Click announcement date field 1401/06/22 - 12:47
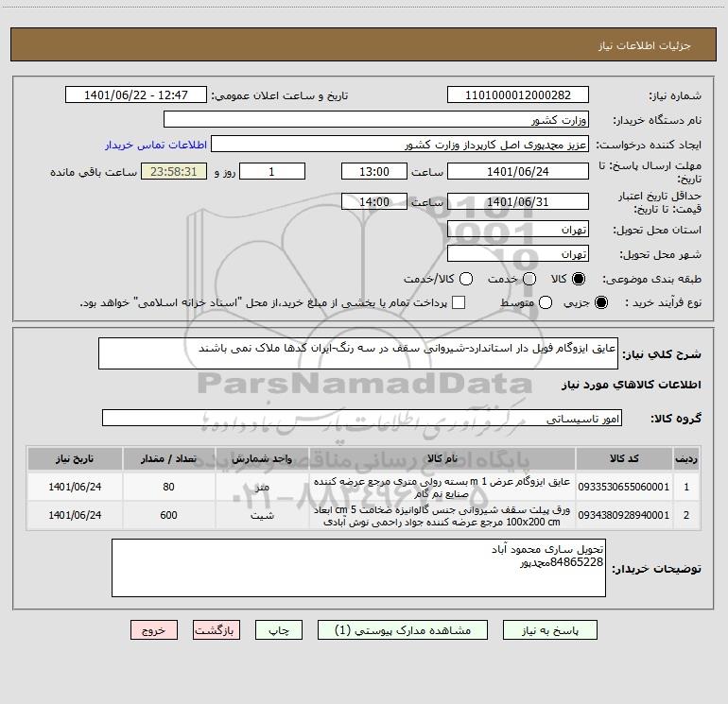 pos(136,94)
